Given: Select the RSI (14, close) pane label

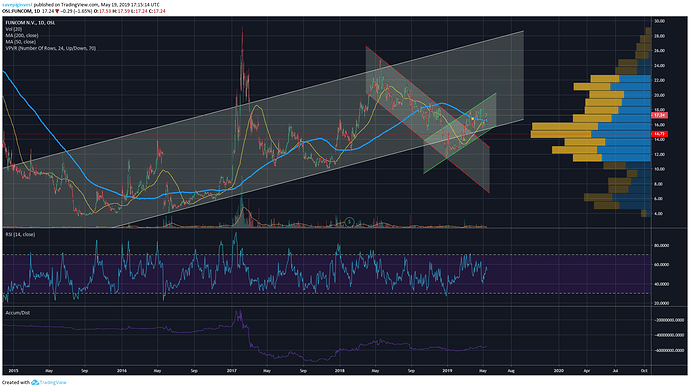Looking at the screenshot, I should click(x=20, y=235).
